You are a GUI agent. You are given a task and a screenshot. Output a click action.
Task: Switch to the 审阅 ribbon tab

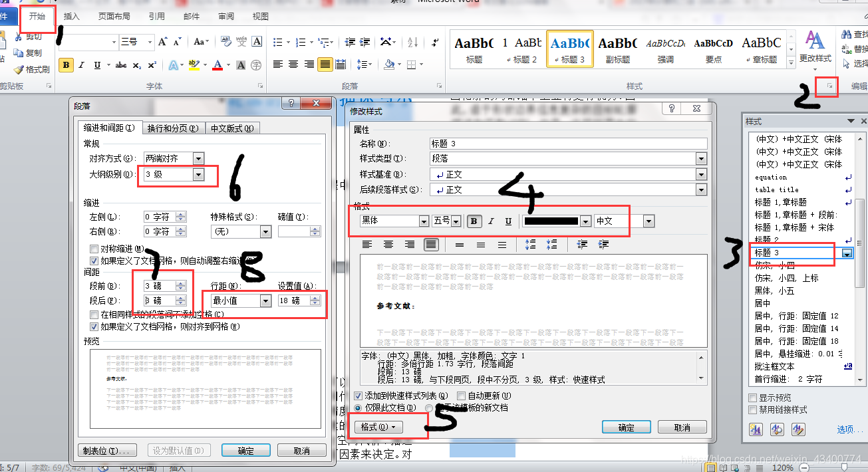pyautogui.click(x=226, y=17)
